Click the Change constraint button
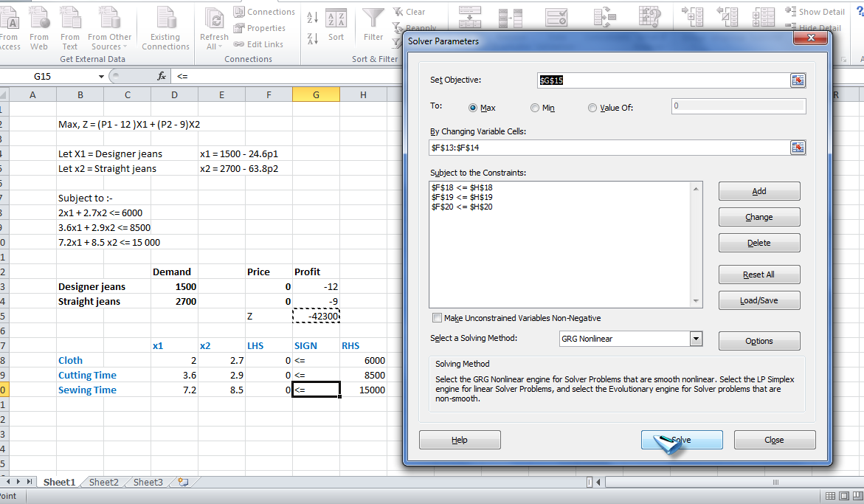This screenshot has height=504, width=864. click(758, 217)
